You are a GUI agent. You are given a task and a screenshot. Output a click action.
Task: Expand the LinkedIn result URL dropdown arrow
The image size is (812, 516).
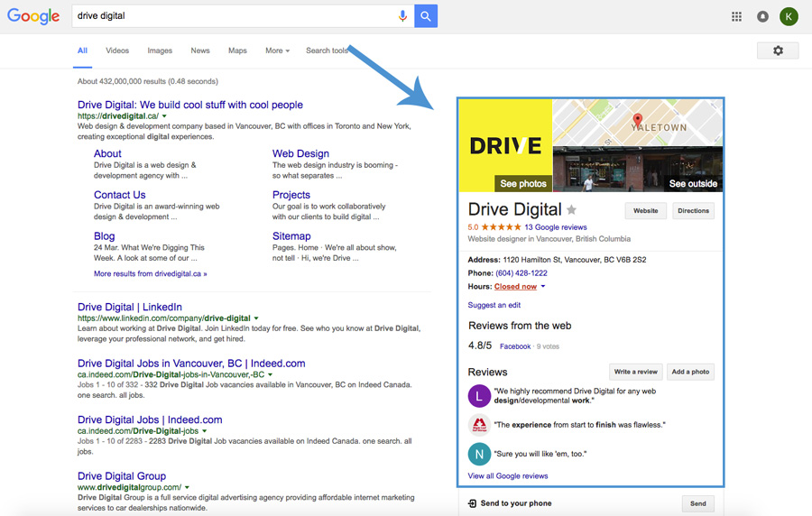click(256, 318)
